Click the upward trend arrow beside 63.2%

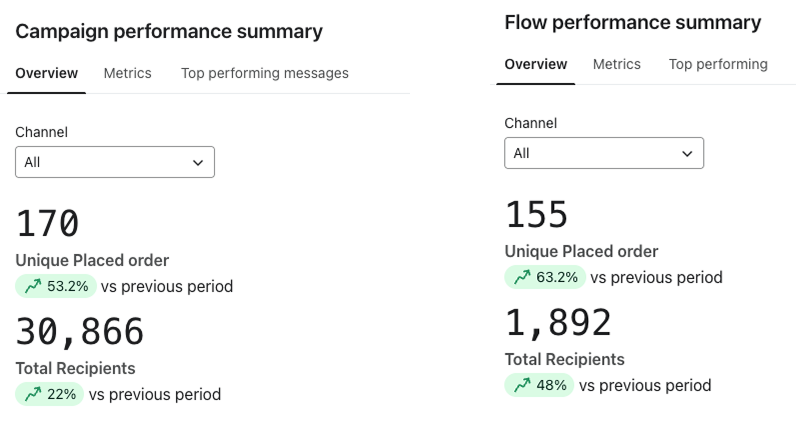[x=521, y=278]
